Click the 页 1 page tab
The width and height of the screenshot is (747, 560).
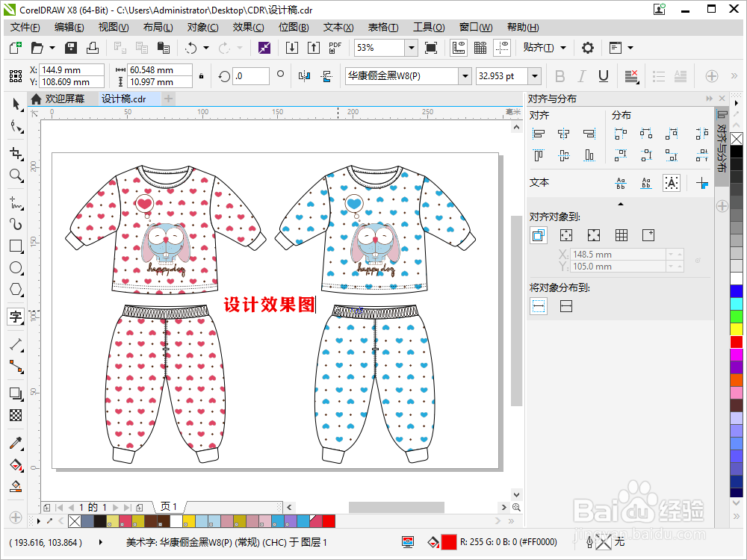pyautogui.click(x=169, y=507)
